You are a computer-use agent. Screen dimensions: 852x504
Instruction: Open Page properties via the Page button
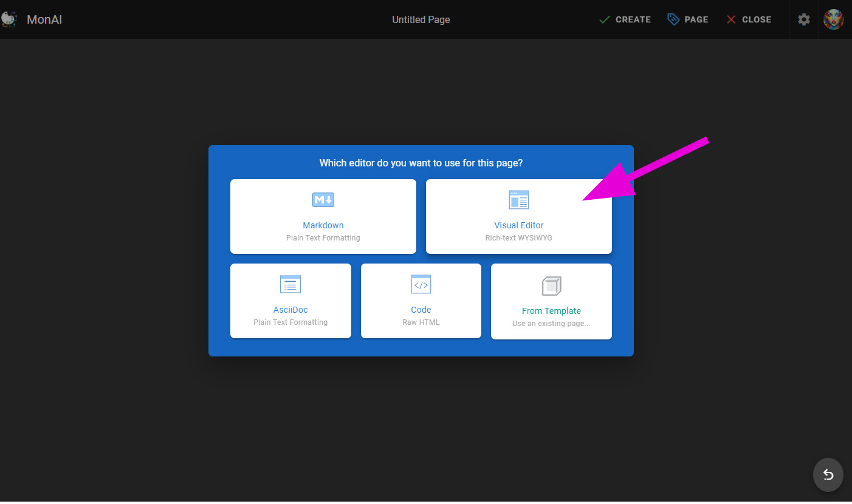coord(696,19)
